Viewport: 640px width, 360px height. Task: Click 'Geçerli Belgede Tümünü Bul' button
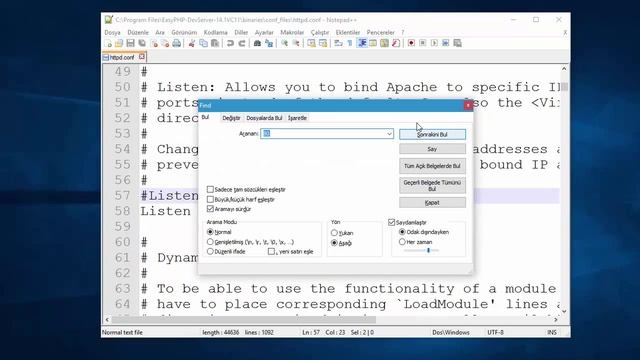(432, 185)
